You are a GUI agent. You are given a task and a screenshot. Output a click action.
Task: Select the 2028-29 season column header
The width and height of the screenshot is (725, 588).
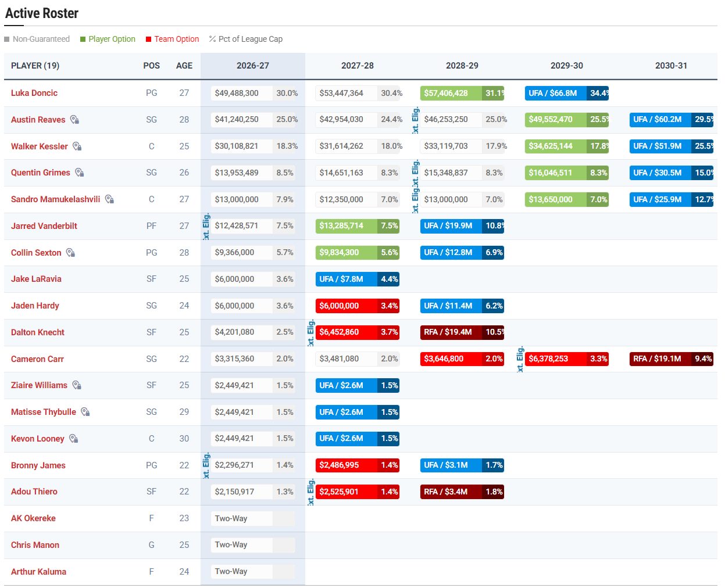tap(462, 66)
